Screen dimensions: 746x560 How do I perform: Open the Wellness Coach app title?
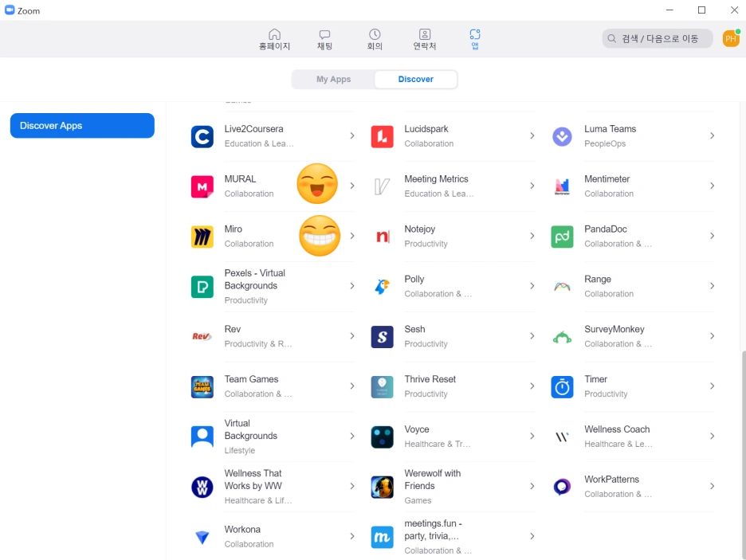(617, 429)
